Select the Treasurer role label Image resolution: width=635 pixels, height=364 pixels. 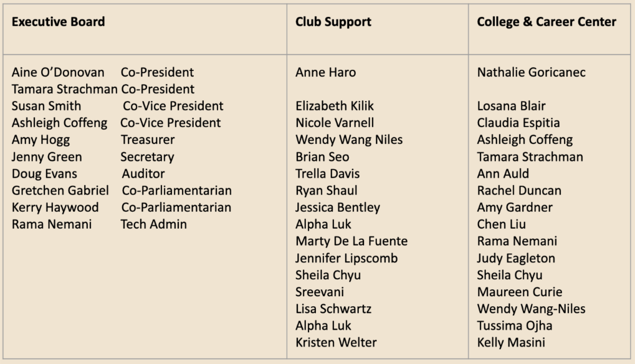[148, 140]
